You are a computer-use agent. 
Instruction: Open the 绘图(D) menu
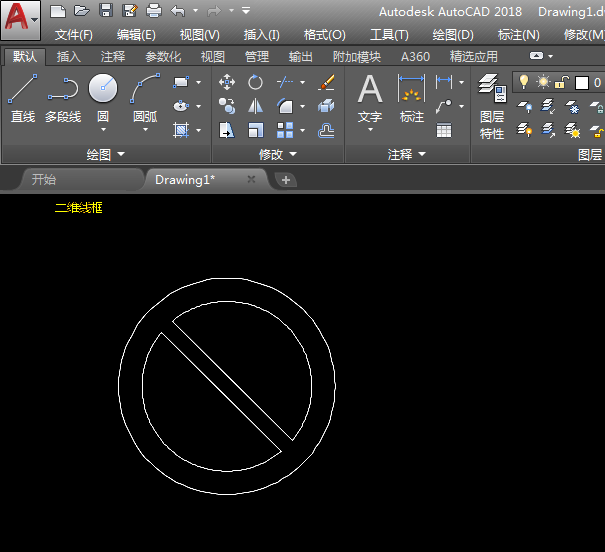tap(453, 35)
